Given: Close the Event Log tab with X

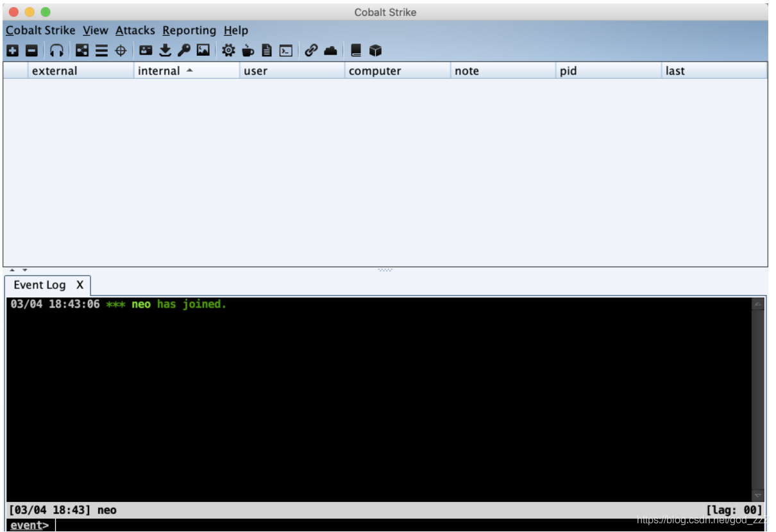Looking at the screenshot, I should pyautogui.click(x=80, y=285).
